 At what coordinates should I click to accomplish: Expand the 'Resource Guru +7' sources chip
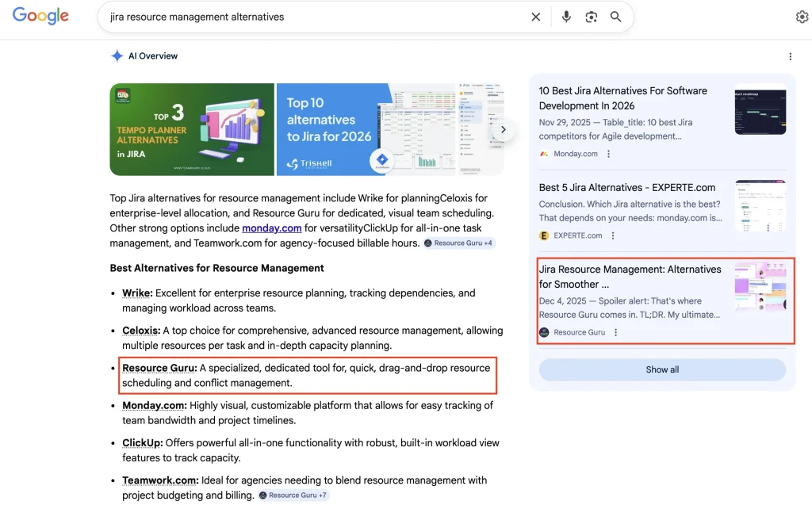293,495
